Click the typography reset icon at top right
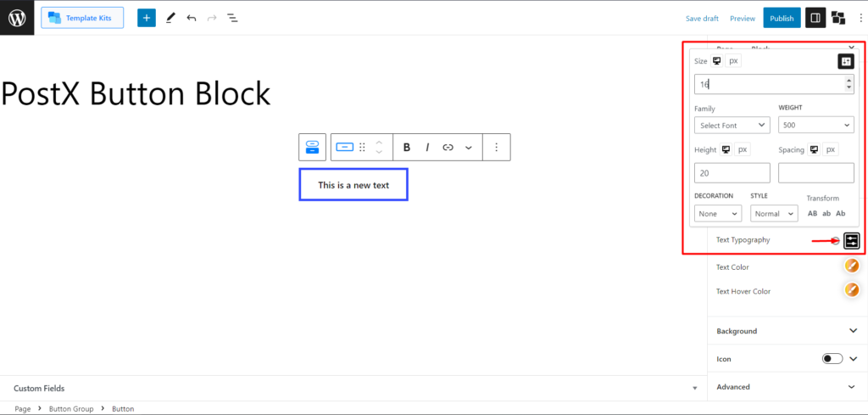 pos(845,61)
